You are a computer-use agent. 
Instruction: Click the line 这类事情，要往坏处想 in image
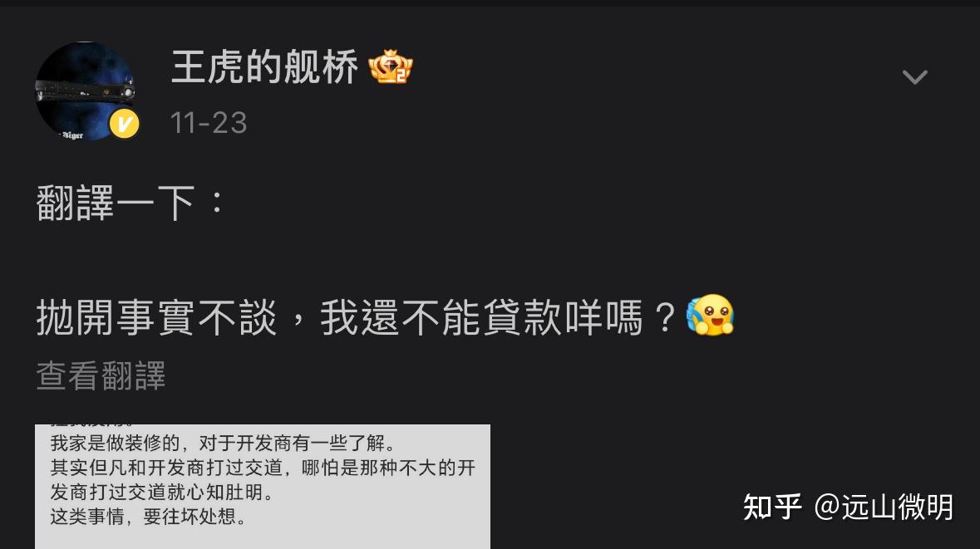[x=148, y=517]
